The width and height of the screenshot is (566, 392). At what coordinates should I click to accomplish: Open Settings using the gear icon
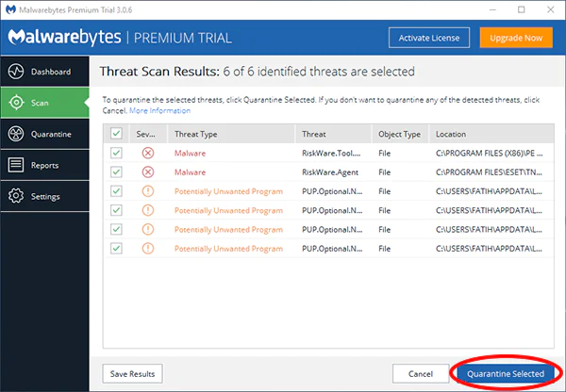pyautogui.click(x=15, y=196)
